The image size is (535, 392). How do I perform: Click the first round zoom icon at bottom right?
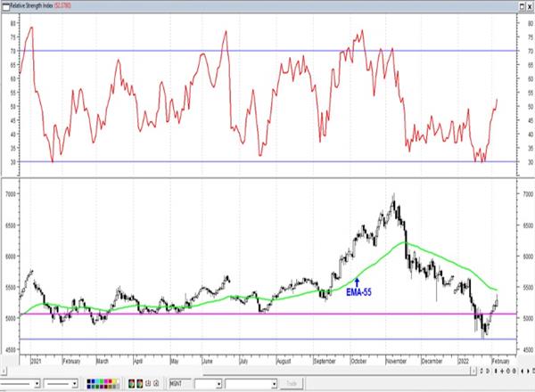coord(508,372)
